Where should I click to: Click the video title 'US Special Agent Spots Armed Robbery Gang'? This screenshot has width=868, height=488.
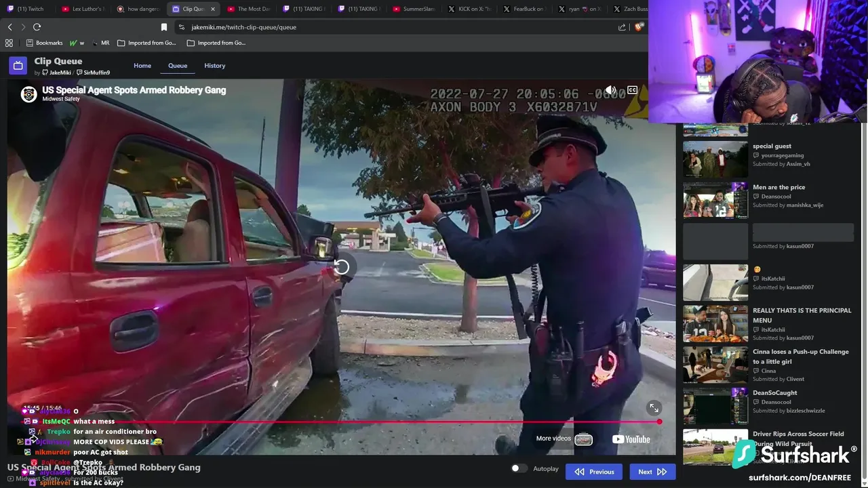(134, 89)
